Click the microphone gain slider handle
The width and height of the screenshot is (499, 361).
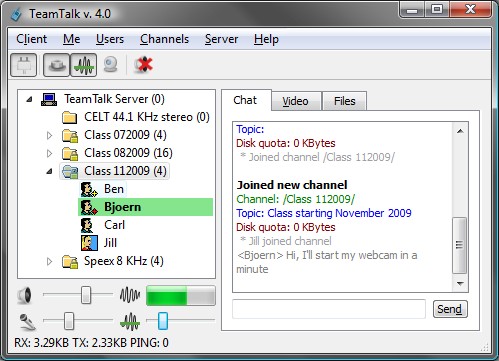[x=69, y=321]
